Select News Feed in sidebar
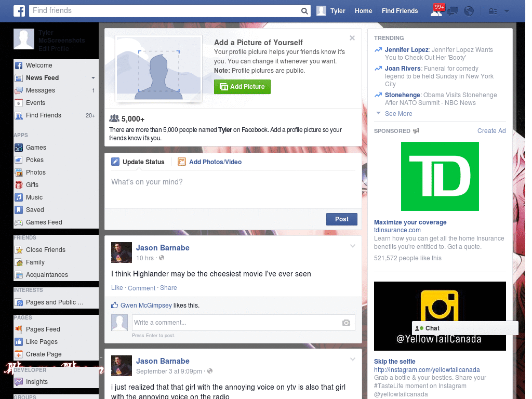 point(43,78)
